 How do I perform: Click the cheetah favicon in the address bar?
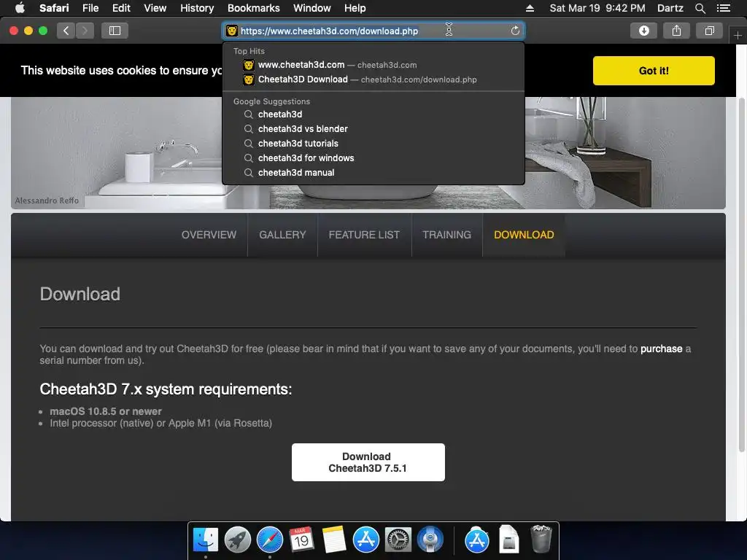coord(231,31)
